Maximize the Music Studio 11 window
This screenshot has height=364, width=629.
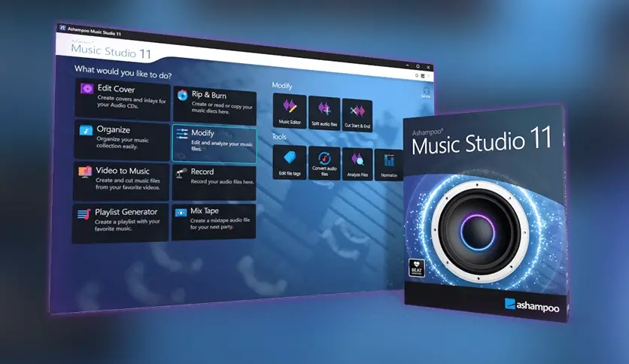418,66
